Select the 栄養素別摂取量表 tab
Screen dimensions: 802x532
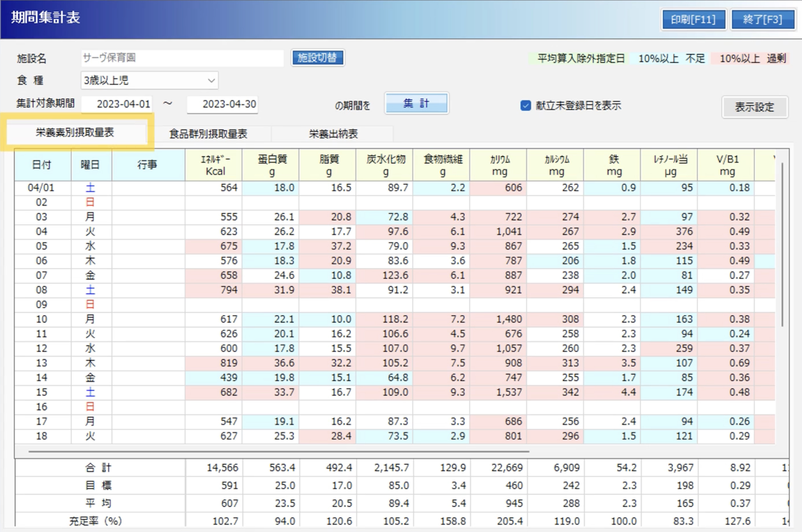(75, 133)
